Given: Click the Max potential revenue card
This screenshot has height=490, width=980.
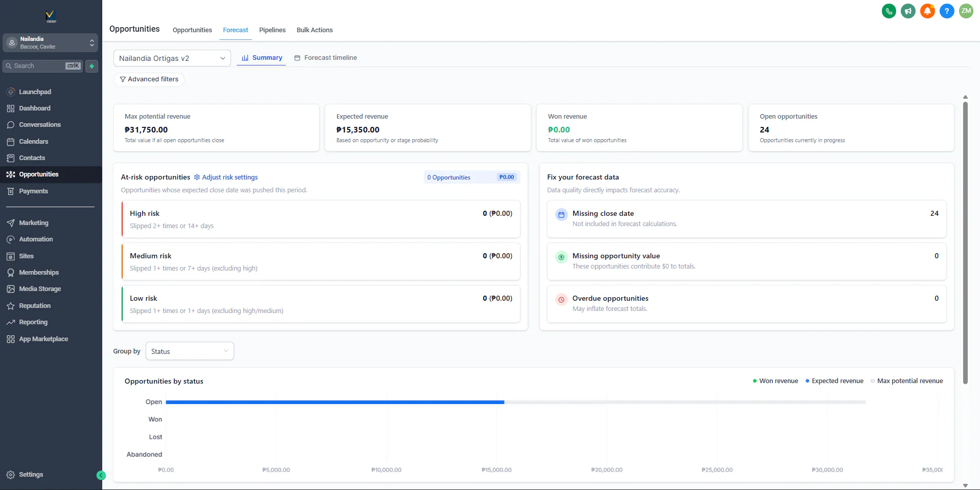Looking at the screenshot, I should point(216,128).
